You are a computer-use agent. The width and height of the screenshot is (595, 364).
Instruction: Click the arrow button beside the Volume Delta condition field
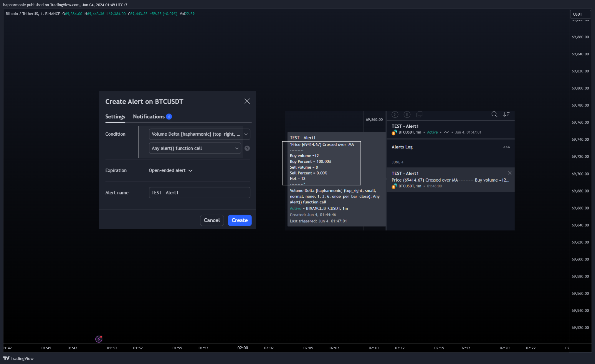click(x=246, y=134)
